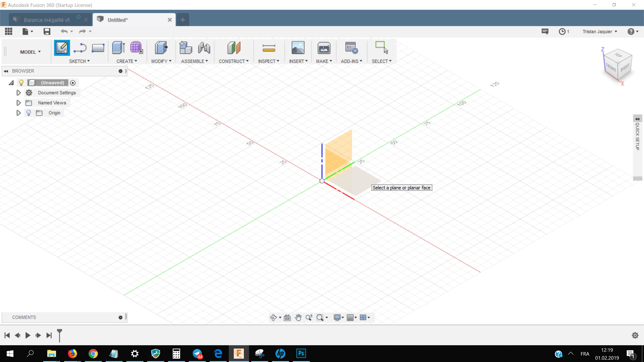This screenshot has height=362, width=644.
Task: Select the Offset Plane construct icon
Action: click(x=234, y=47)
